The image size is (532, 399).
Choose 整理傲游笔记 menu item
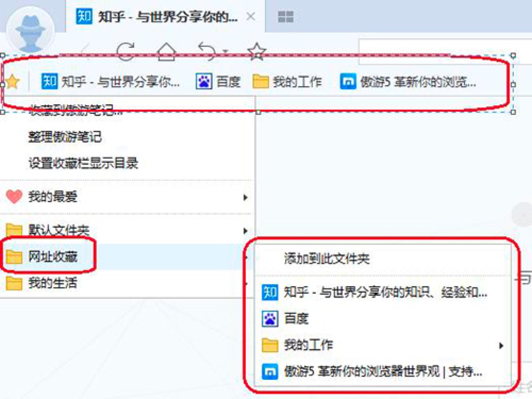65,137
